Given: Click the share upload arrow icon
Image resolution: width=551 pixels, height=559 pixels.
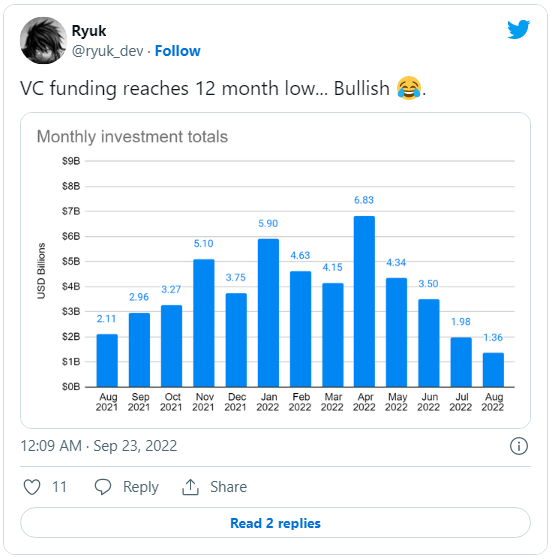Looking at the screenshot, I should click(190, 487).
